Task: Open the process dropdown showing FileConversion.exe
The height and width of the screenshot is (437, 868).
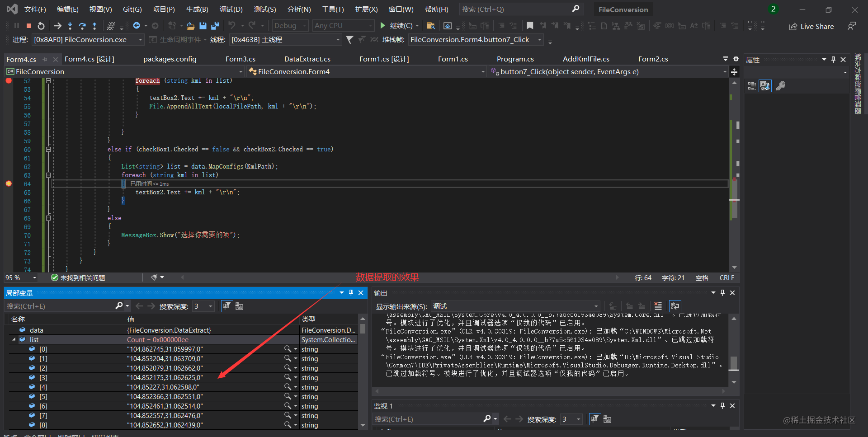Action: pyautogui.click(x=88, y=40)
